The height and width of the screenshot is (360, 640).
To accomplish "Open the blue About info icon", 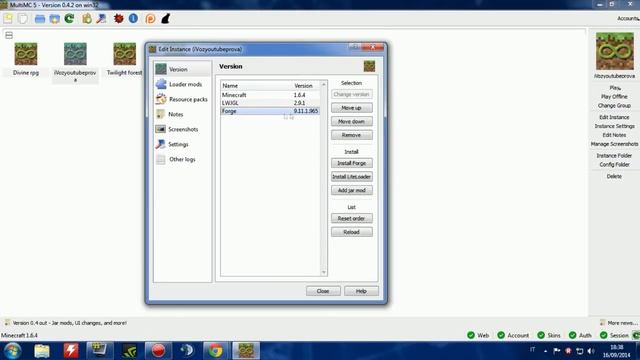I will point(133,19).
